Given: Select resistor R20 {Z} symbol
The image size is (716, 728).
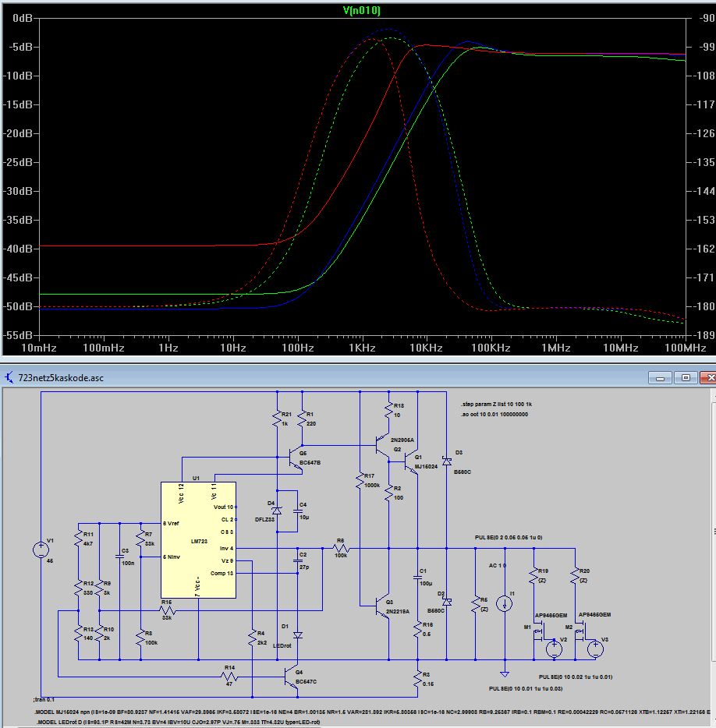Looking at the screenshot, I should (x=575, y=576).
